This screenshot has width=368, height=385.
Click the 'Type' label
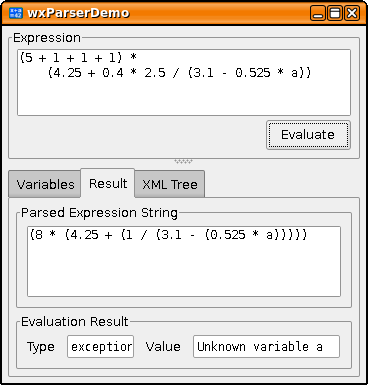tap(41, 347)
